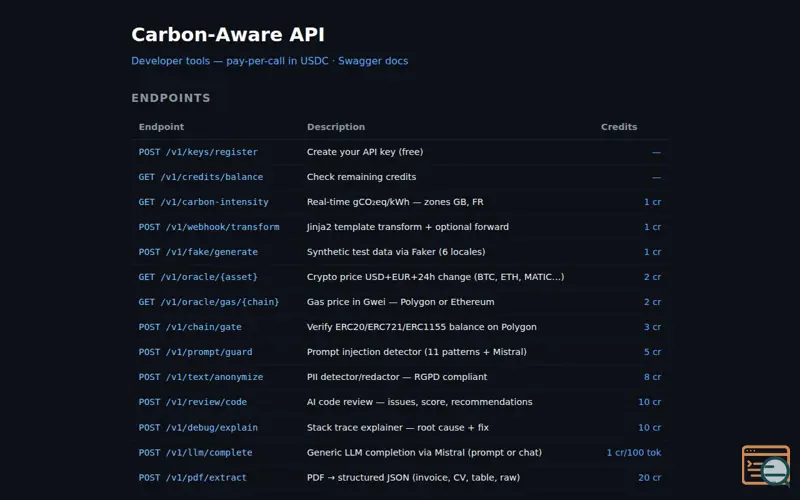This screenshot has height=500, width=800.
Task: Select POST /v1/llm/complete endpoint
Action: point(195,453)
